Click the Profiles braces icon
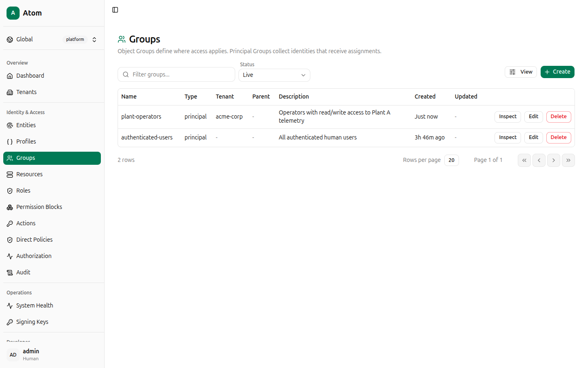 pos(10,142)
